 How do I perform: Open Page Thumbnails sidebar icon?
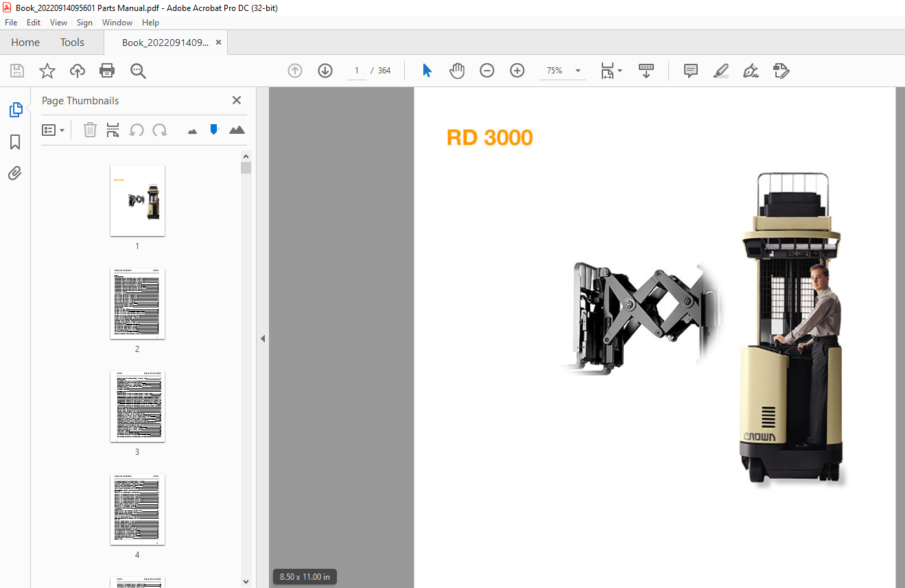click(15, 109)
